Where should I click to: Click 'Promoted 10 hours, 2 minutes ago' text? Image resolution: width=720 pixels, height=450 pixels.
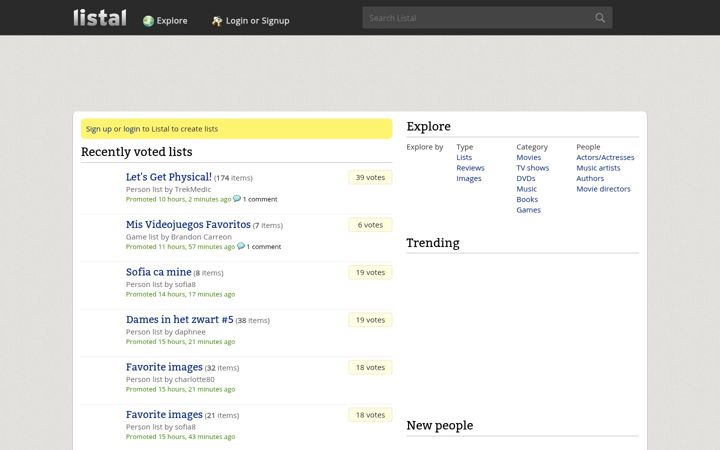pyautogui.click(x=179, y=199)
